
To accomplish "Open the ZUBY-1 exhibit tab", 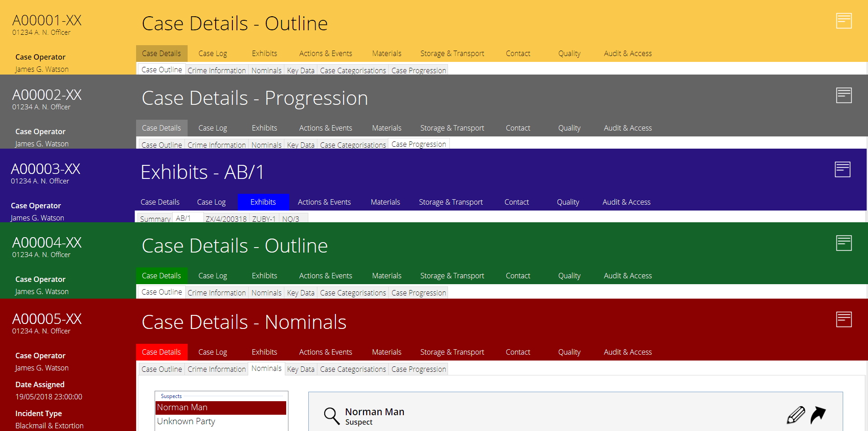I will click(x=264, y=219).
